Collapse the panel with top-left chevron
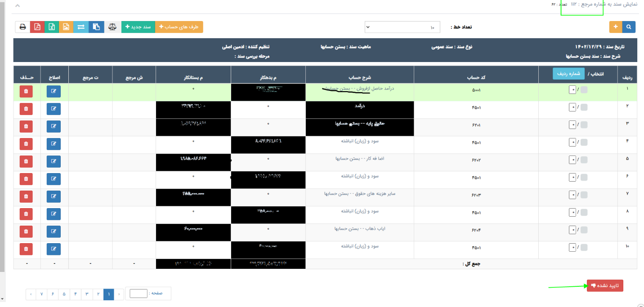644x307 pixels. point(18,6)
